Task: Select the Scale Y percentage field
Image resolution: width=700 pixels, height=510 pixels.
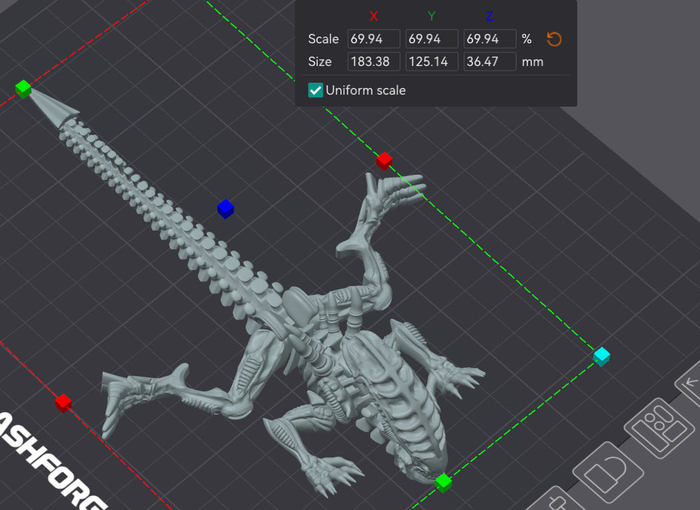Action: (431, 39)
